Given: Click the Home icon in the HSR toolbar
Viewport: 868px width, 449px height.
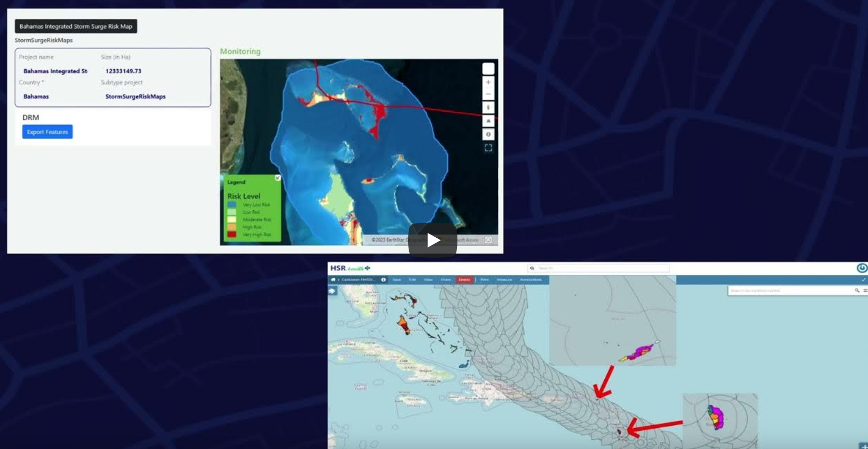Looking at the screenshot, I should 333,279.
